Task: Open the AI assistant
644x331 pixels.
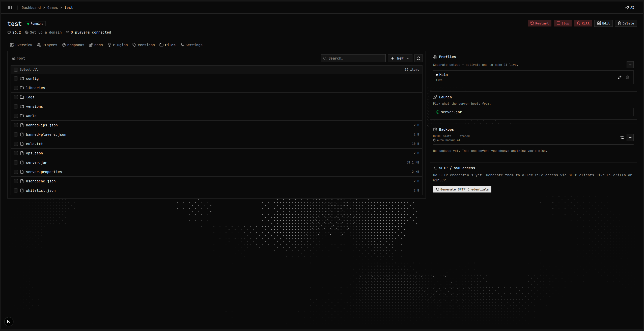Action: tap(630, 8)
